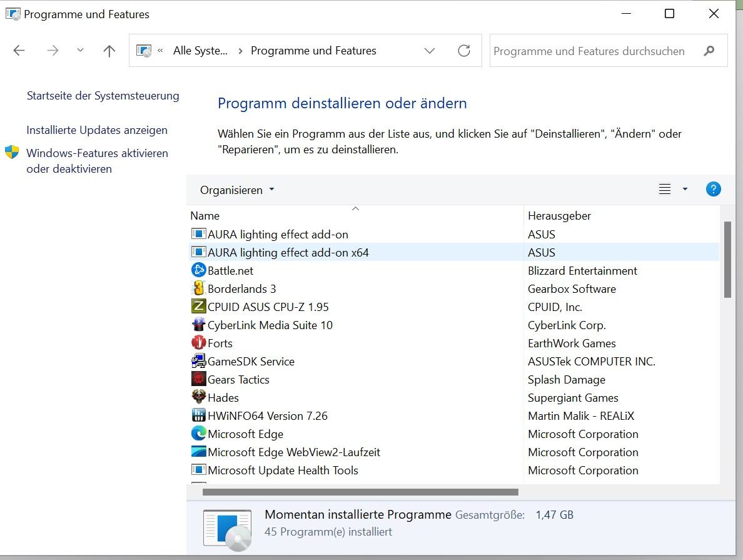Screen dimensions: 743x560
Task: Go back with the left arrow
Action: tap(19, 51)
